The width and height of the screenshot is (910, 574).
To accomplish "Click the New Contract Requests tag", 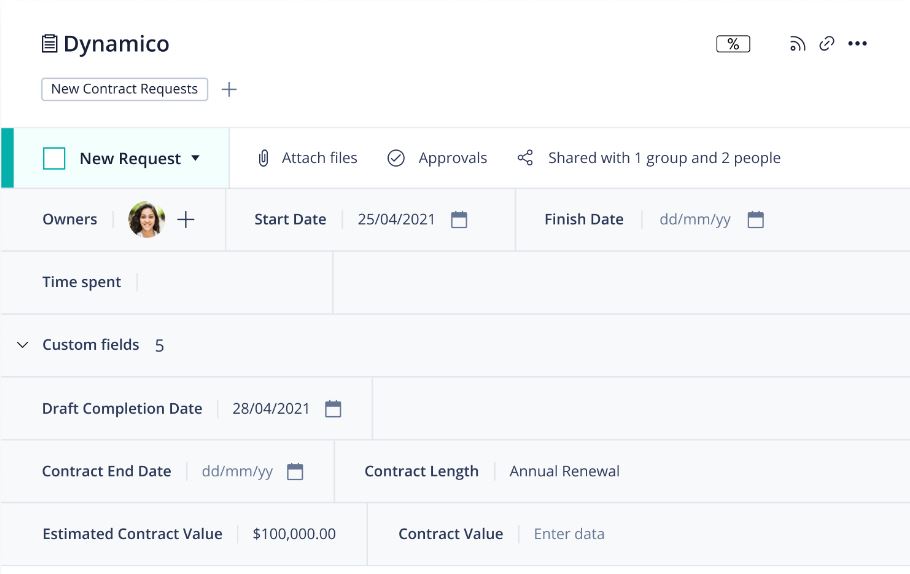I will coord(124,89).
